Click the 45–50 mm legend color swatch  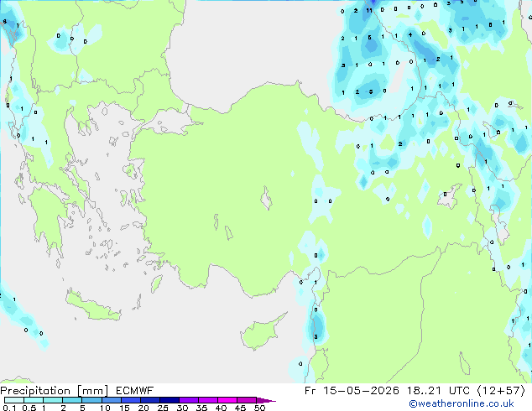tap(247, 400)
